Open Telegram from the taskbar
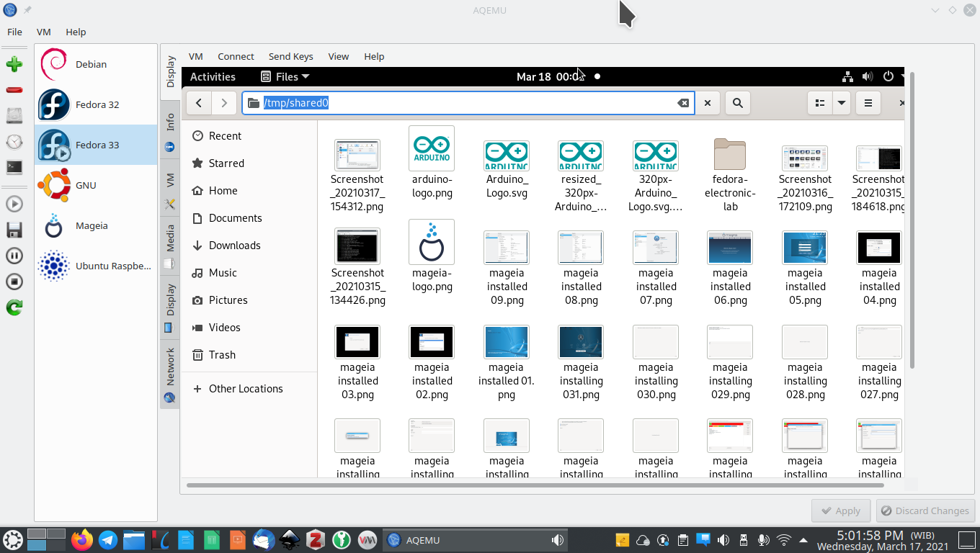The width and height of the screenshot is (980, 553). (108, 539)
